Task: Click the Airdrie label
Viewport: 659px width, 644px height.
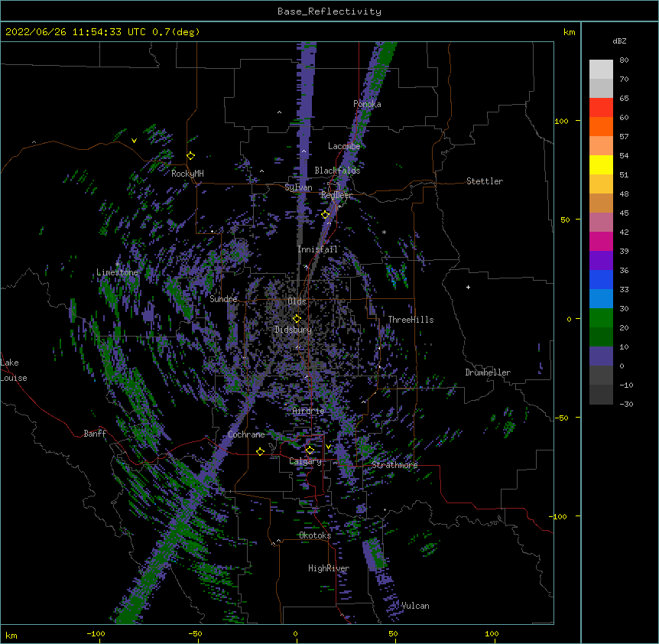Action: tap(309, 411)
